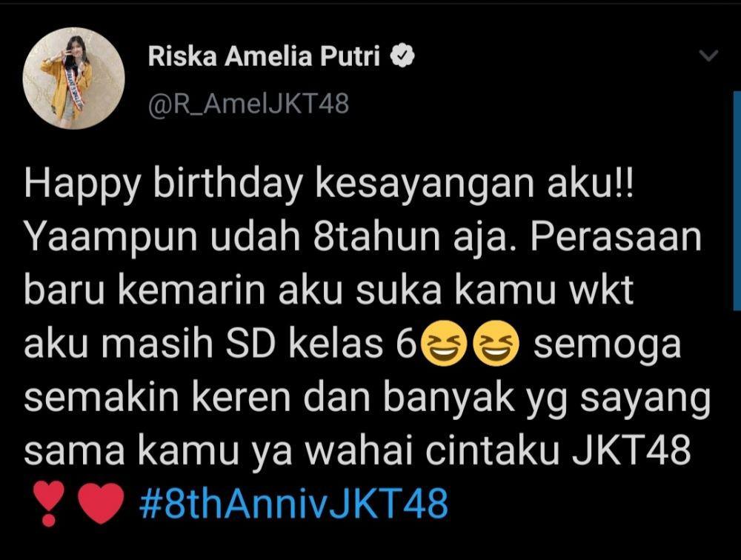Open the @R_AmelJKT48 handle

pyautogui.click(x=248, y=104)
